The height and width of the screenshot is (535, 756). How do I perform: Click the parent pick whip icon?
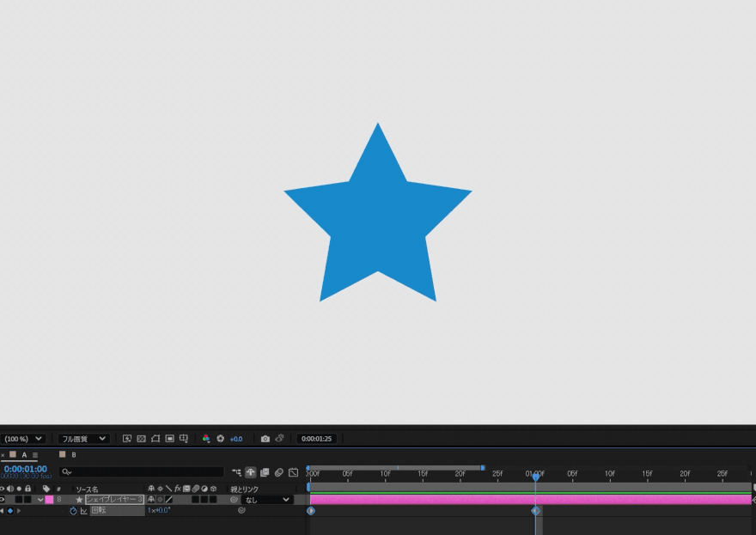pyautogui.click(x=234, y=499)
